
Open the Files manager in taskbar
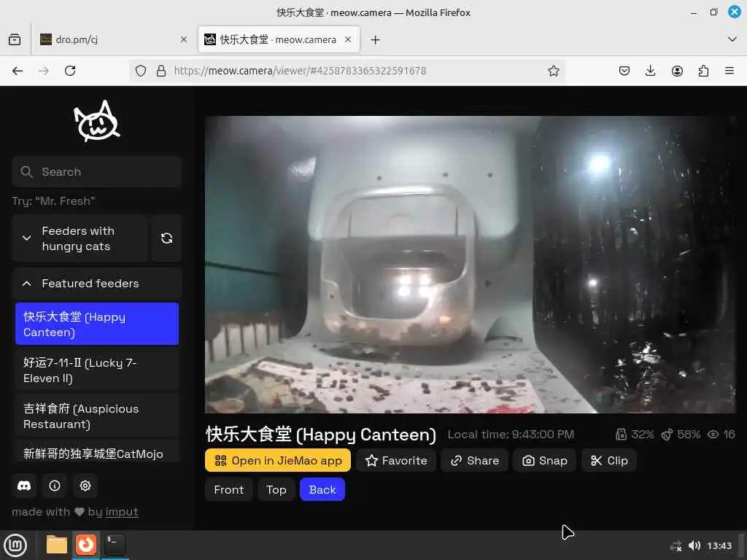click(57, 545)
